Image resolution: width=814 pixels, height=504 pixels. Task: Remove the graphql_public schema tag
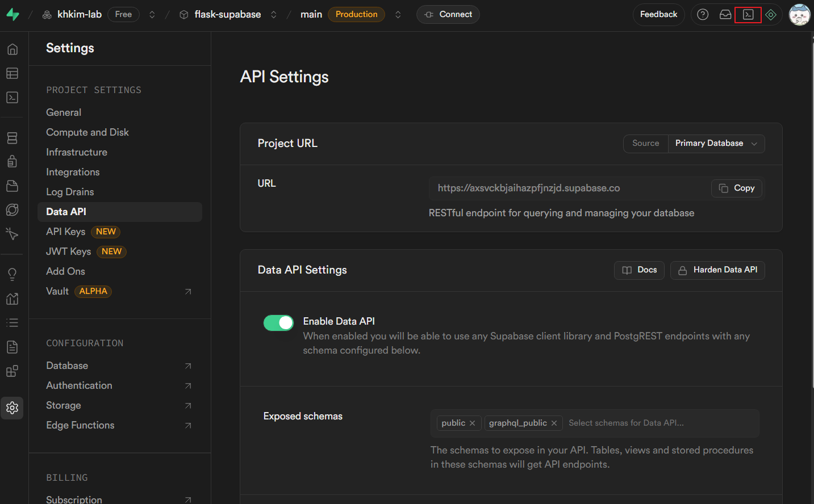[554, 423]
